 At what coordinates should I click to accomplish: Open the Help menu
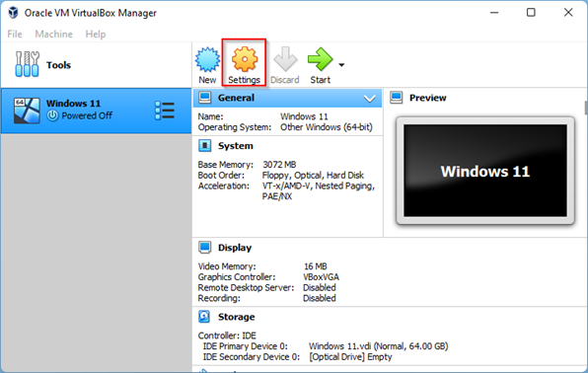coord(96,35)
